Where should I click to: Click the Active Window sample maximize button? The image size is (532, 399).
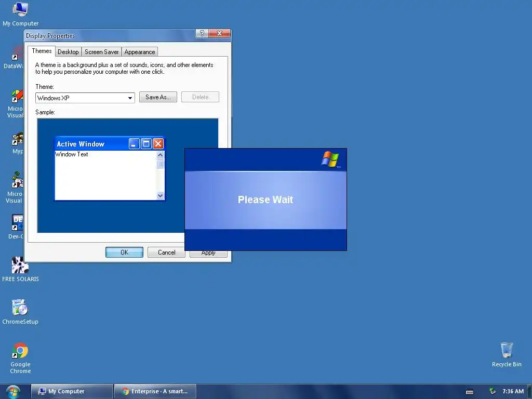click(x=146, y=144)
